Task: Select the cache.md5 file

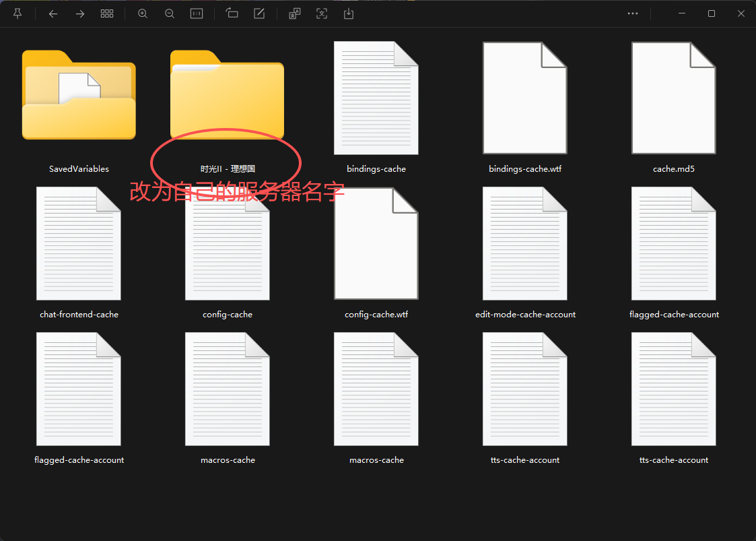Action: 673,98
